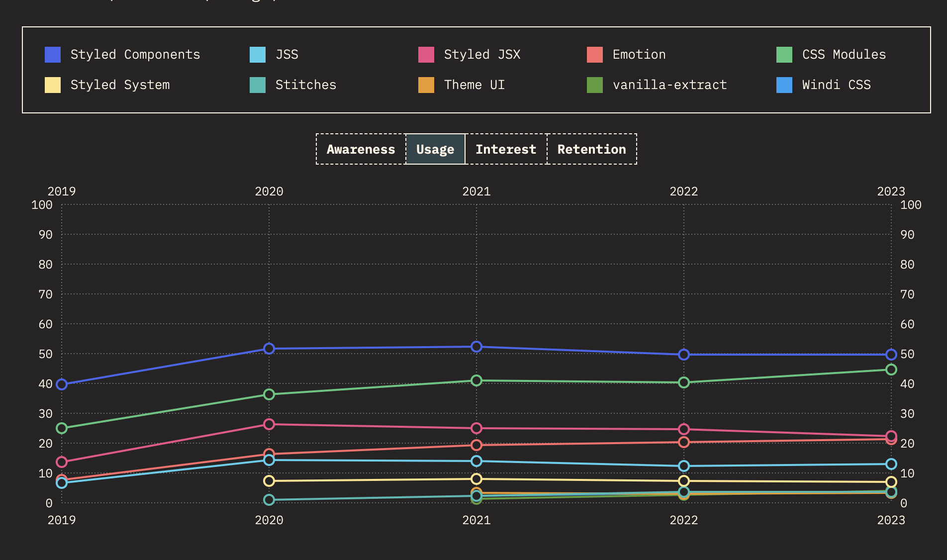Click the Styled Components 2019 data point

[x=62, y=384]
